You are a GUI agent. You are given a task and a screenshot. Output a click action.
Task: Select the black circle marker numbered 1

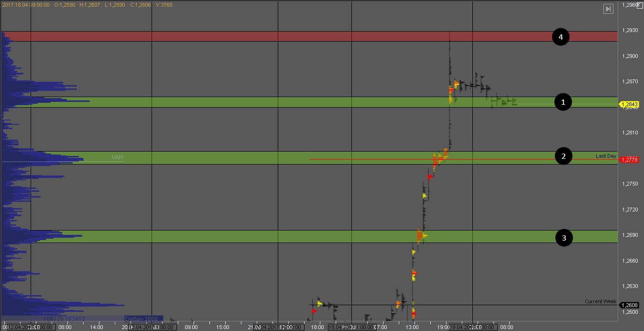(x=563, y=102)
